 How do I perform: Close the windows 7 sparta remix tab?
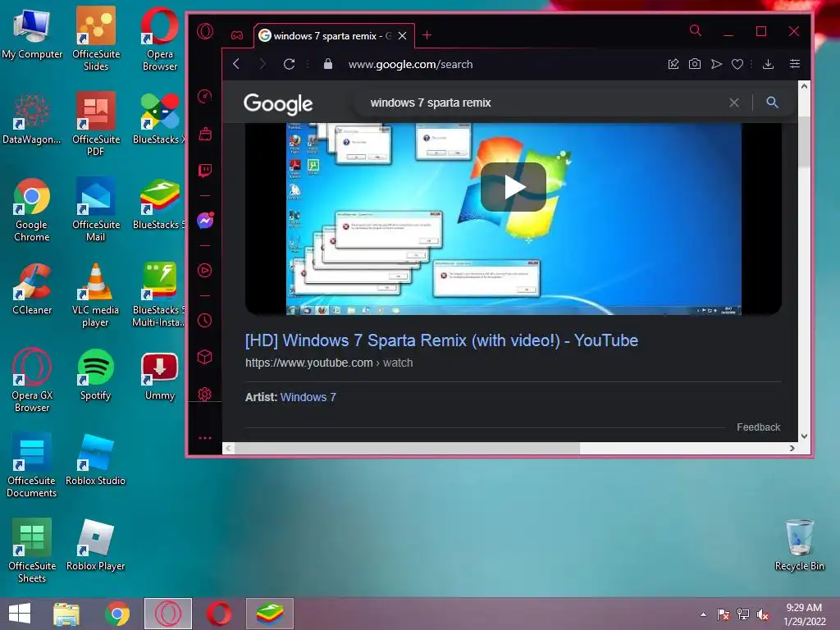point(402,36)
